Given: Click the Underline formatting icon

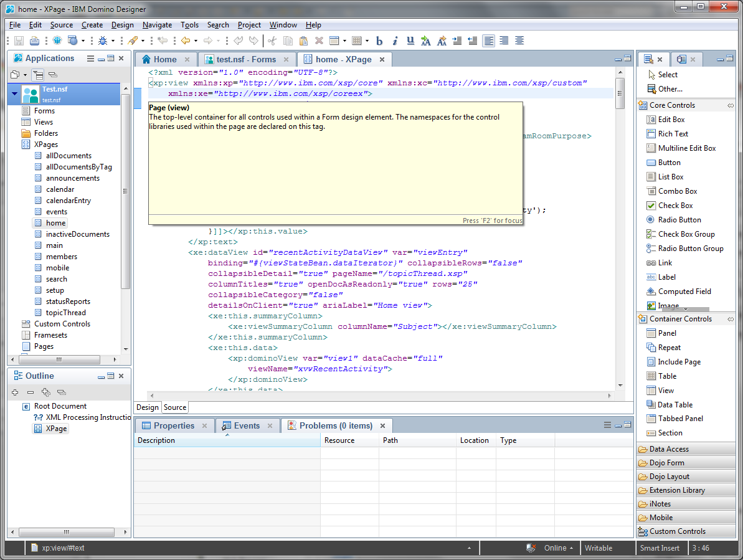Looking at the screenshot, I should (410, 41).
